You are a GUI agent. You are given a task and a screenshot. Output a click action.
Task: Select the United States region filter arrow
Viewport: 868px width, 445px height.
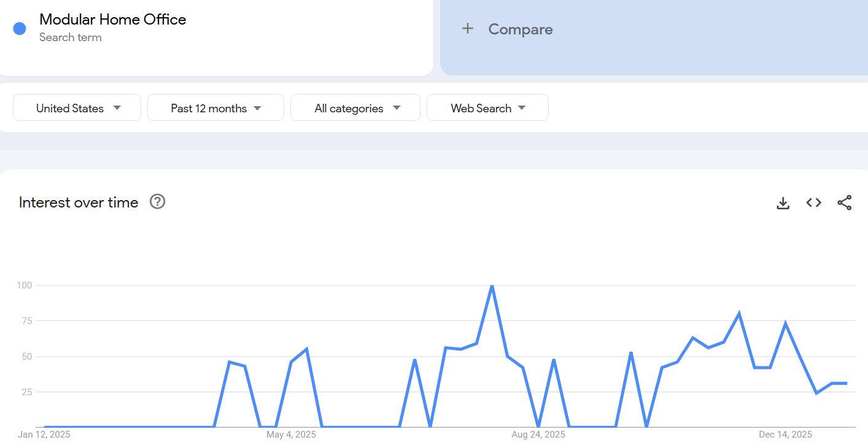click(x=117, y=107)
